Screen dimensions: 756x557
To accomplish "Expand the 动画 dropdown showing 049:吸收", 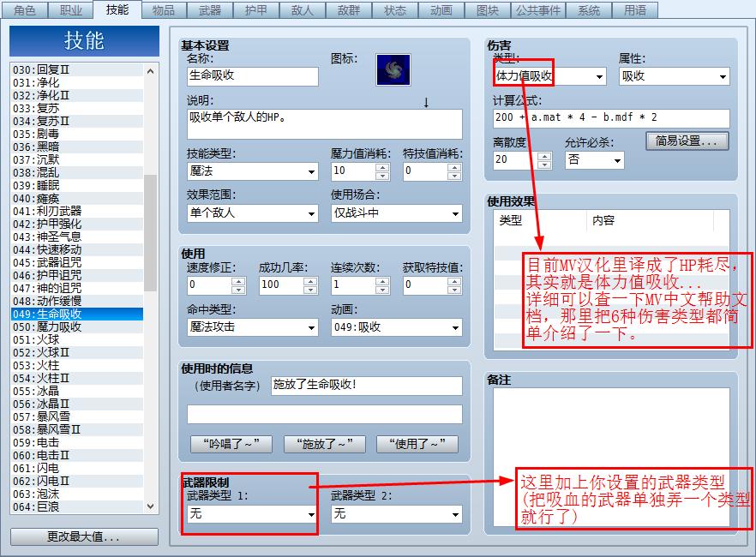I will (396, 327).
